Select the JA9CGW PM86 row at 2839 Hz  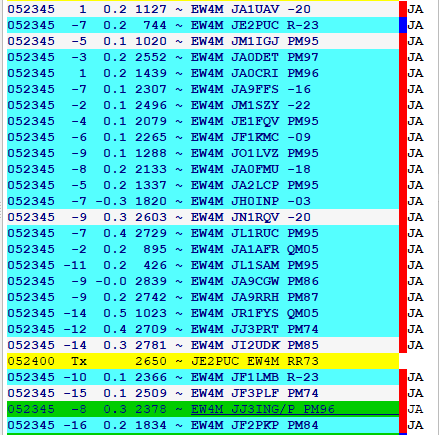[x=203, y=281]
